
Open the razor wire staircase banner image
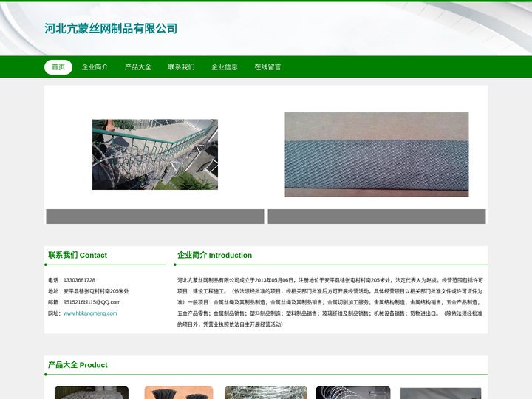[155, 154]
